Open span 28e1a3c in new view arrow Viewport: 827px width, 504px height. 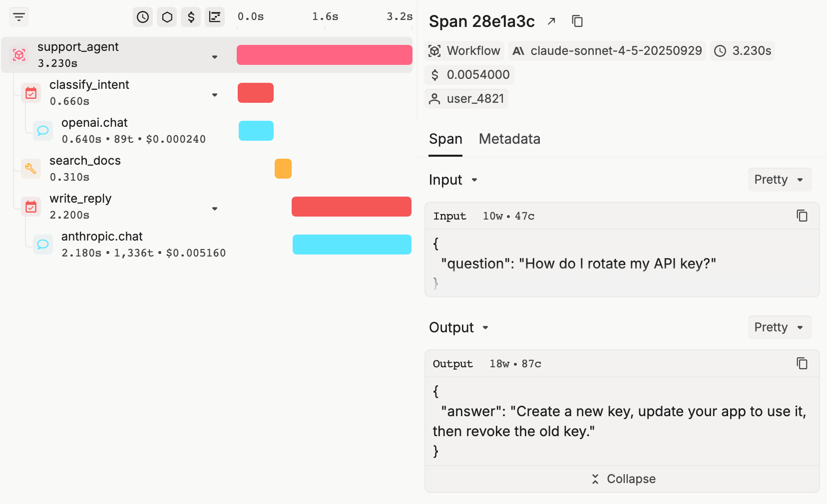coord(551,21)
